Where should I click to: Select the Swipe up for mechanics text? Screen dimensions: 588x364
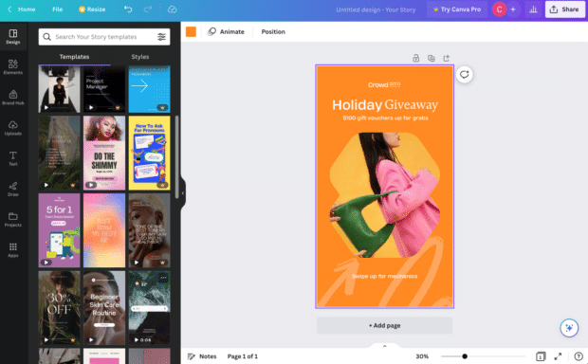click(x=384, y=276)
